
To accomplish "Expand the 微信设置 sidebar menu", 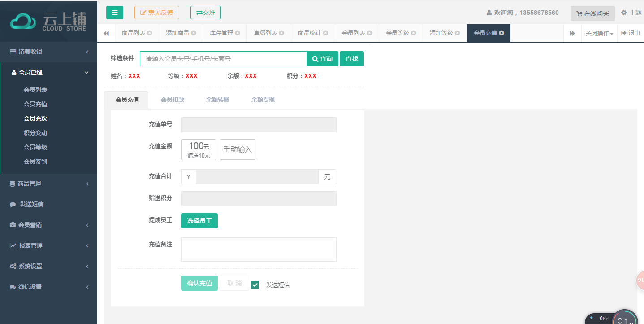I will click(48, 287).
